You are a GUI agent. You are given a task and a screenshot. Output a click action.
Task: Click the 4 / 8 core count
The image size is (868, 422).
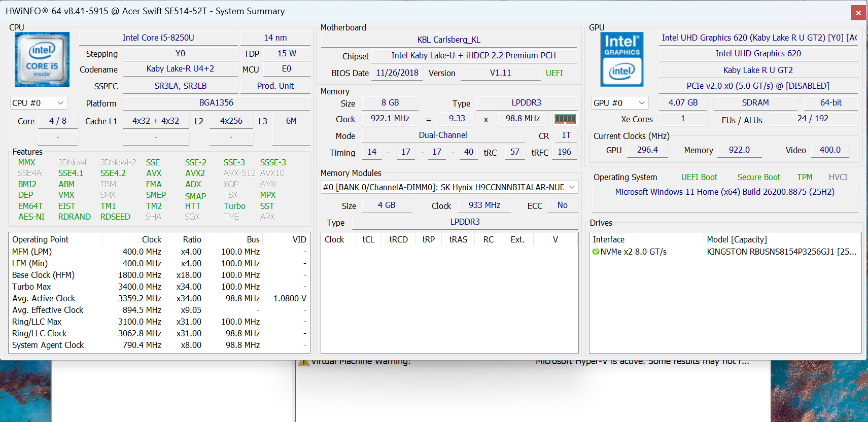point(58,121)
